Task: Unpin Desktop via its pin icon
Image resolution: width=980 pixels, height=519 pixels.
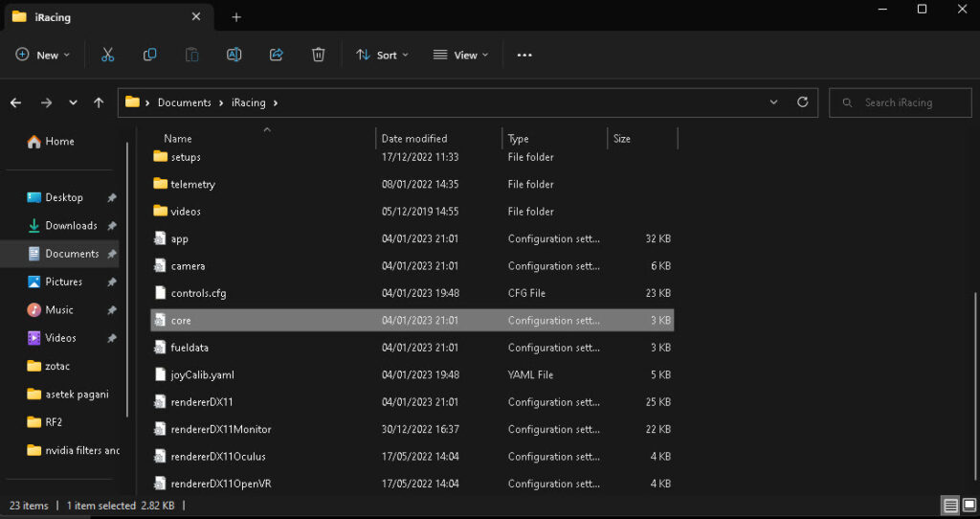Action: point(112,197)
